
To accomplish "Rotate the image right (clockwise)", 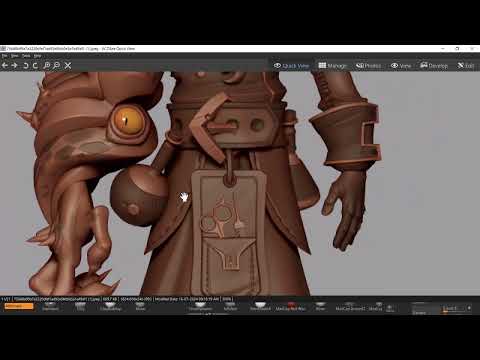I will click(x=35, y=65).
